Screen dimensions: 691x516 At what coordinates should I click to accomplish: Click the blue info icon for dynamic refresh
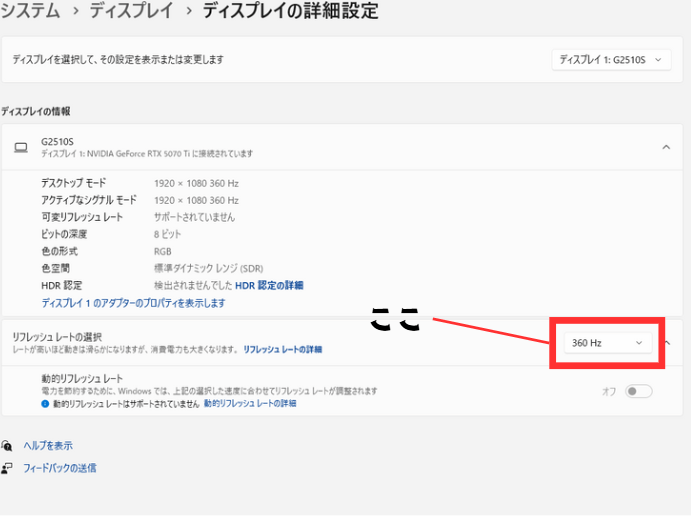[45, 404]
